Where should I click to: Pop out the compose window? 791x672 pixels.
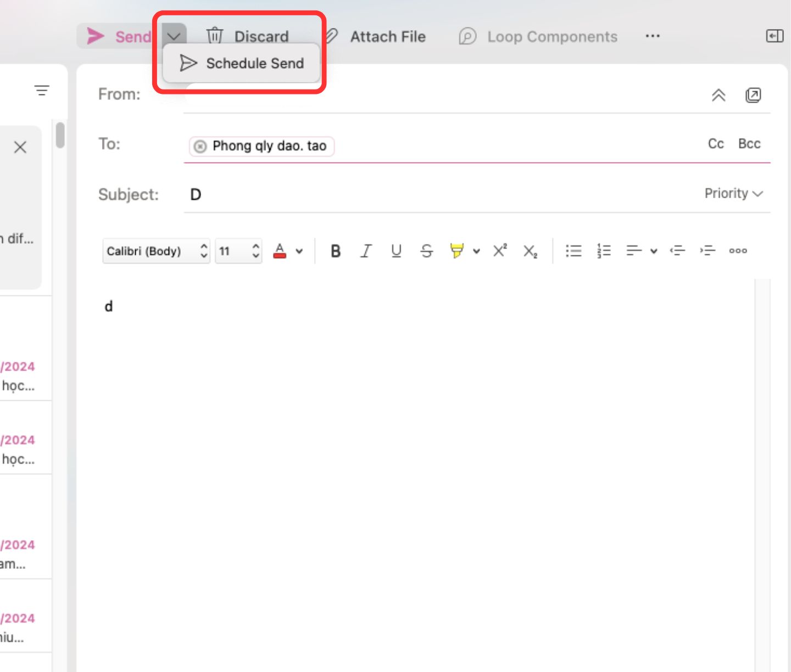pyautogui.click(x=753, y=95)
